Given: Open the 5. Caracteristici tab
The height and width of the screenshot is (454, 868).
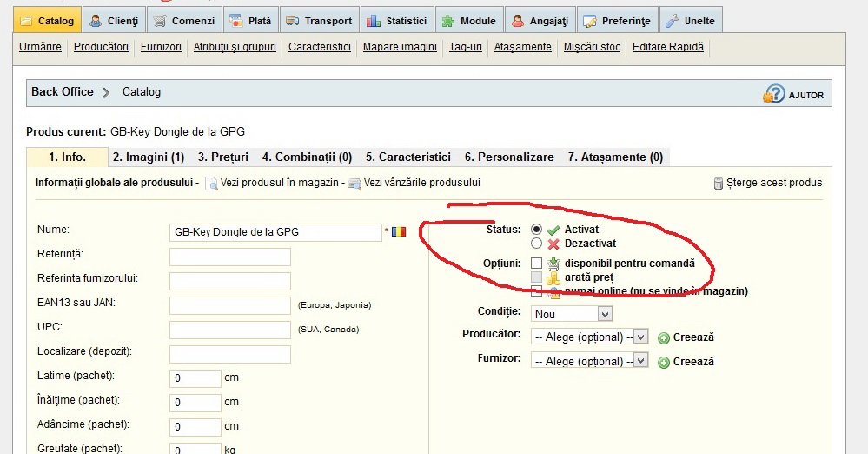Looking at the screenshot, I should coord(408,157).
